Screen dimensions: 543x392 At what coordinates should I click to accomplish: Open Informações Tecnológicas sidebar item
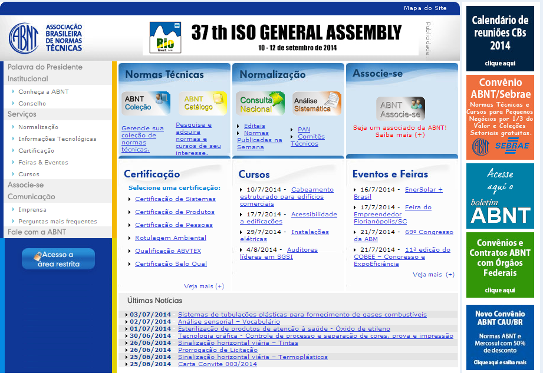coord(57,139)
